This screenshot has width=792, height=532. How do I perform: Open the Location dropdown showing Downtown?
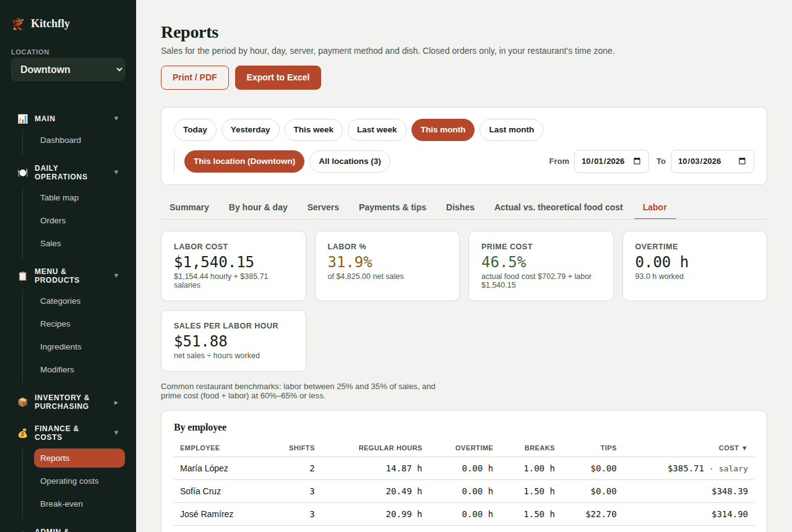(x=68, y=70)
